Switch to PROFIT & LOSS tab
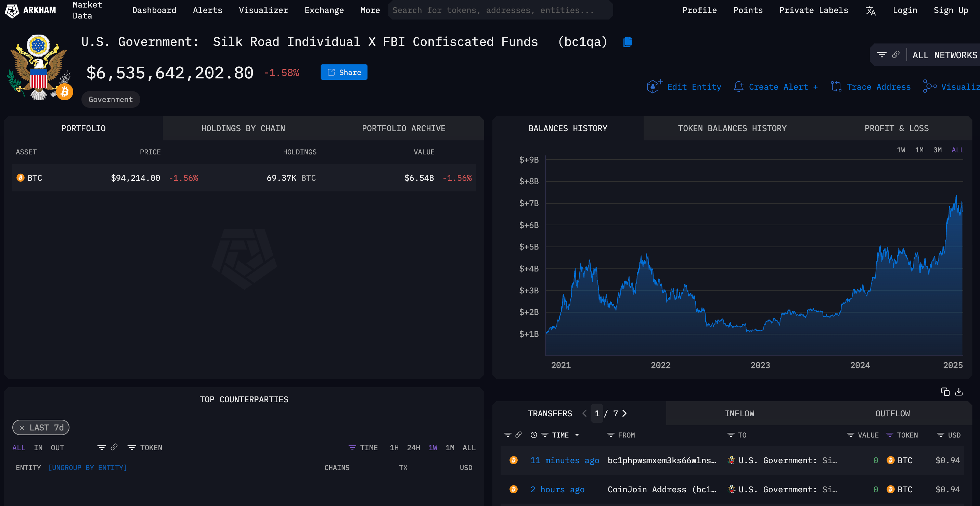 click(896, 128)
